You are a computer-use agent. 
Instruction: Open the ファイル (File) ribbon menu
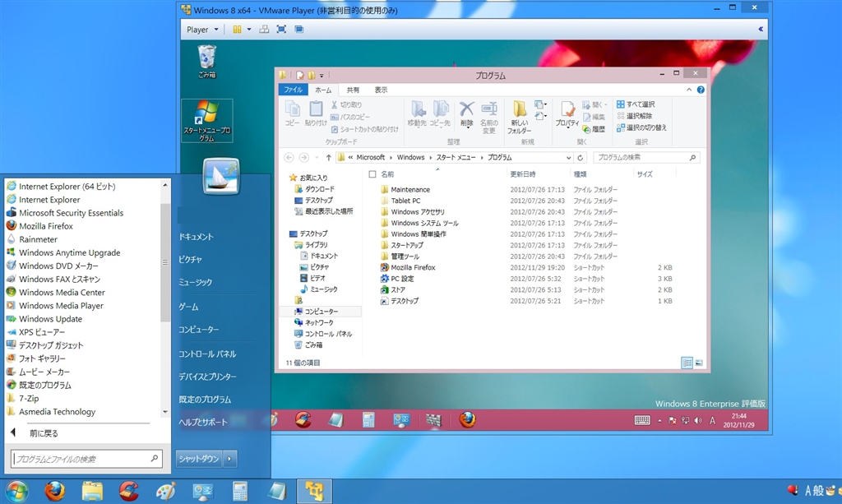pyautogui.click(x=293, y=90)
